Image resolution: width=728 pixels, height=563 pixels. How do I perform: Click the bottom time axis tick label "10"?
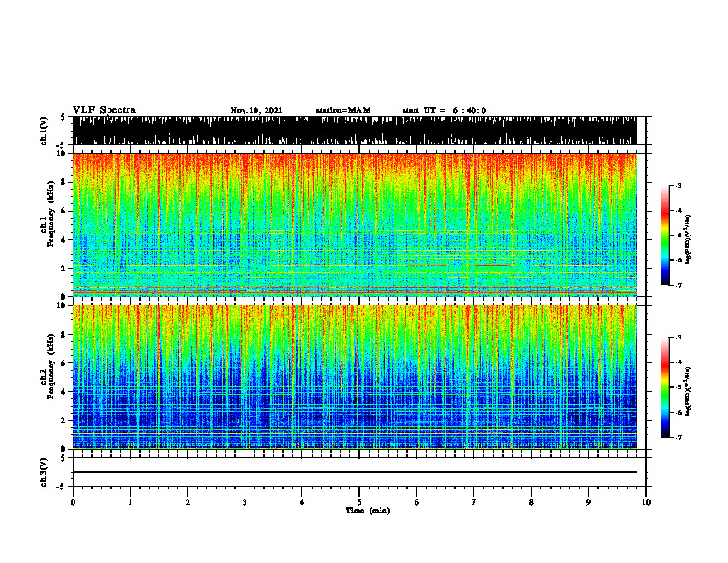pyautogui.click(x=646, y=502)
